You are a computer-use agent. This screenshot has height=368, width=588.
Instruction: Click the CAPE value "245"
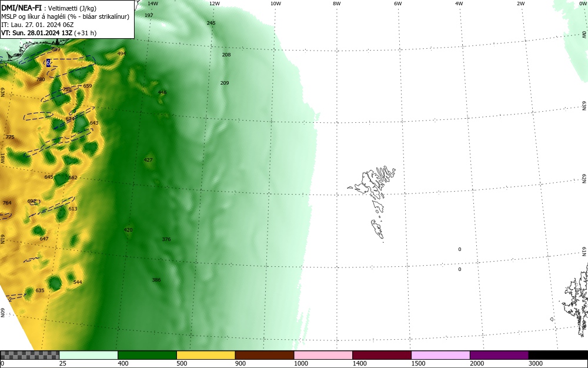pyautogui.click(x=211, y=23)
